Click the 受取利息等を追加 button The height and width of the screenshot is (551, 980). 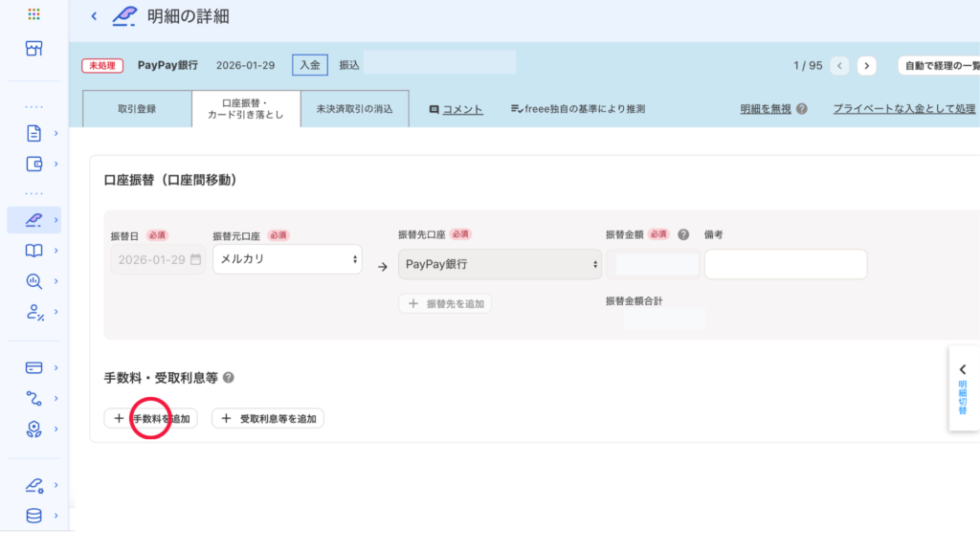point(268,418)
